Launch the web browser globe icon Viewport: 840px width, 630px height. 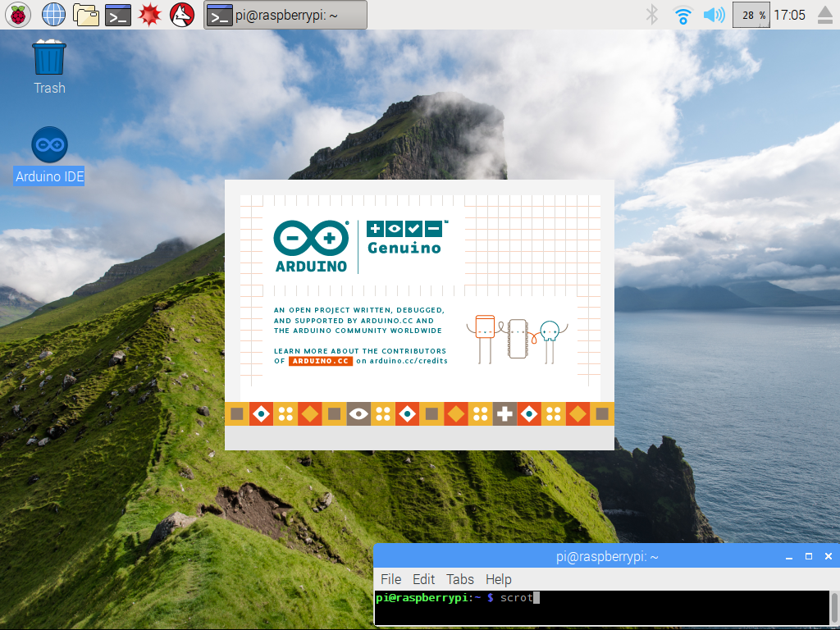(x=53, y=14)
